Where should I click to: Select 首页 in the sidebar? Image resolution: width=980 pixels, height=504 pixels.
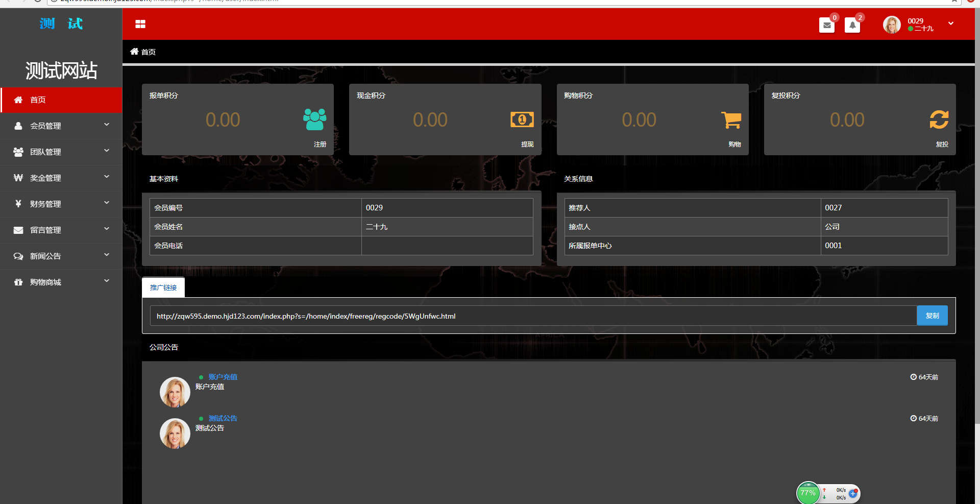point(61,100)
